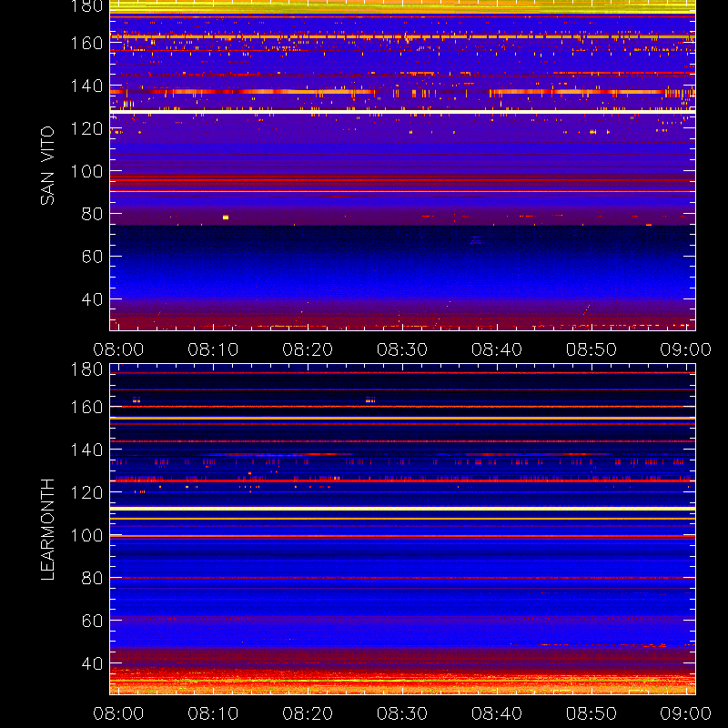This screenshot has height=728, width=728.
Task: Select the 60 frequency label on San Vito plot
Action: (92, 257)
